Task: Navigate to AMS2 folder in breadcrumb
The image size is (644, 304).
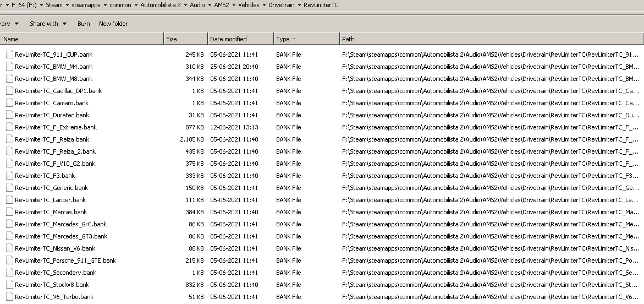Action: tap(222, 6)
